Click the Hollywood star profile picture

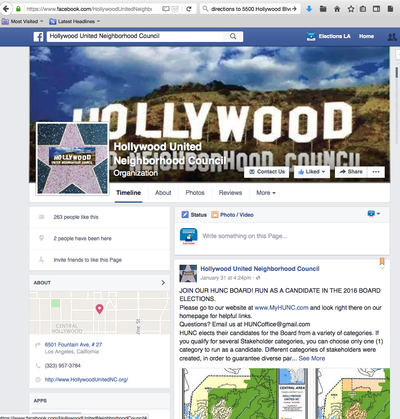72,158
